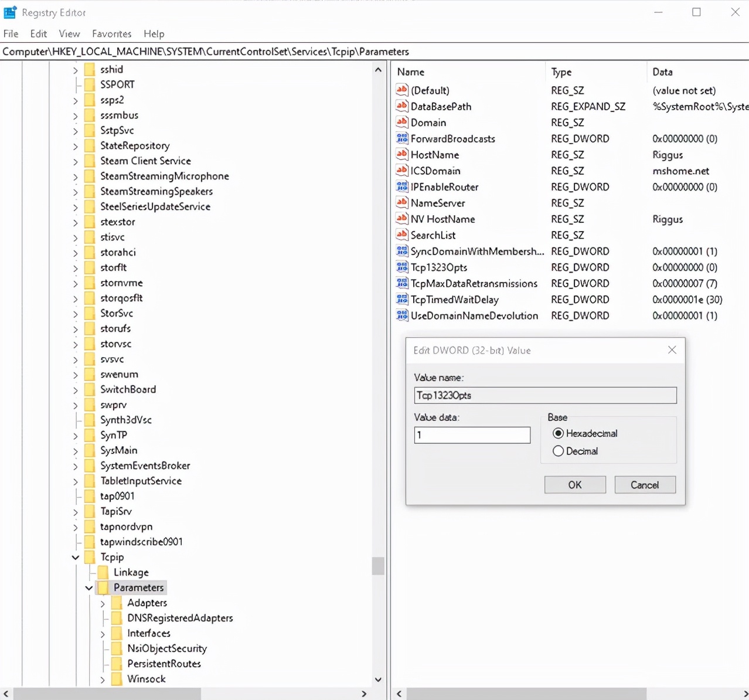Screen dimensions: 749x700
Task: Open the File menu
Action: [x=11, y=33]
